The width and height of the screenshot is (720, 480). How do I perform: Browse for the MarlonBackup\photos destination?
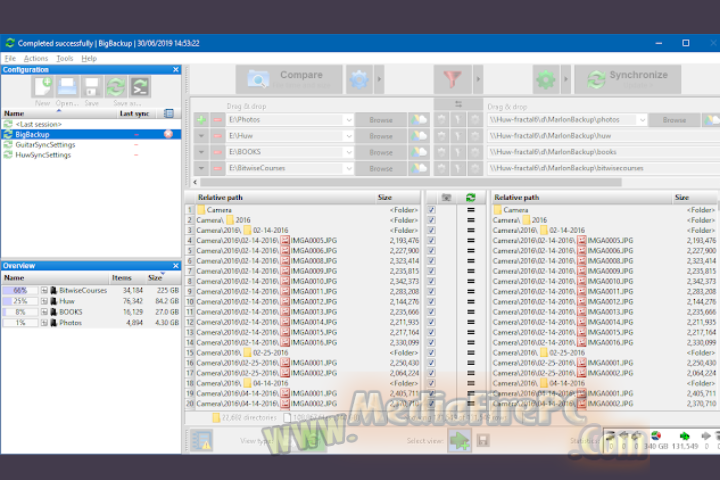click(674, 120)
